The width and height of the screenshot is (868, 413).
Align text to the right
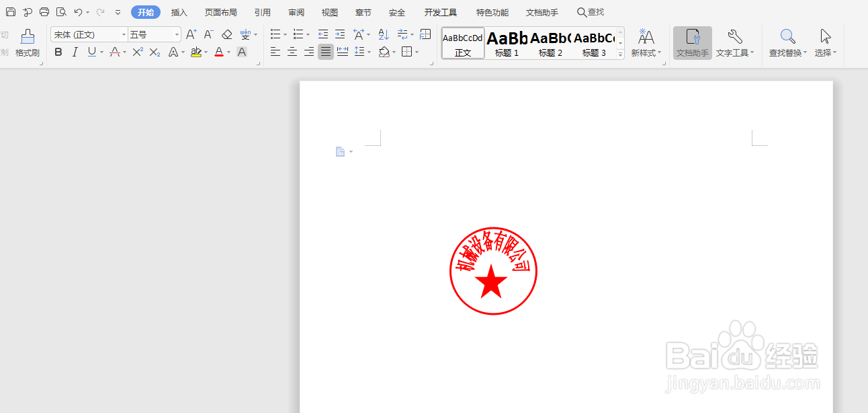click(309, 52)
